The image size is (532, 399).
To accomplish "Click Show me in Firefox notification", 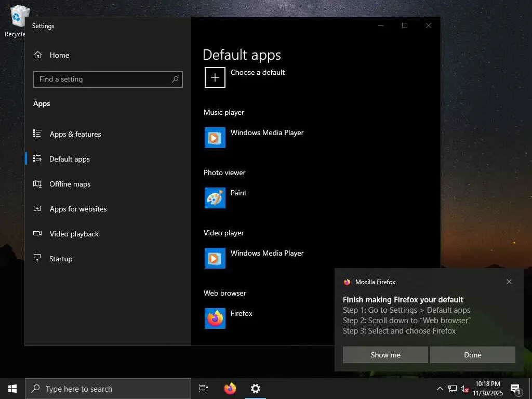I will [x=385, y=355].
